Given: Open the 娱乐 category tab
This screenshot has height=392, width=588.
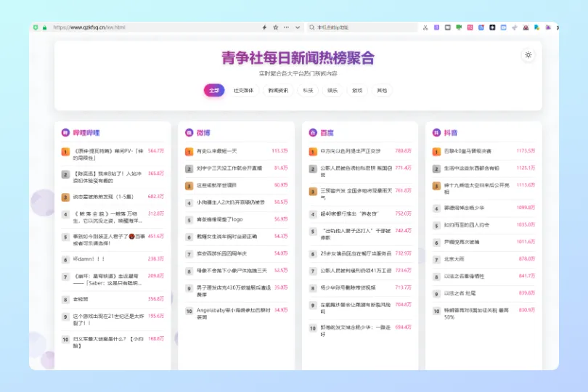Looking at the screenshot, I should 332,91.
